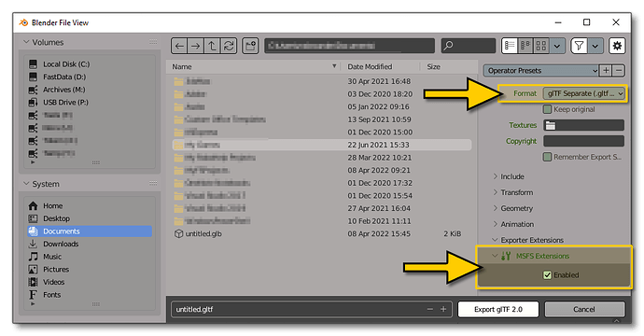Click the Textures folder field
The height and width of the screenshot is (336, 644).
(x=583, y=125)
